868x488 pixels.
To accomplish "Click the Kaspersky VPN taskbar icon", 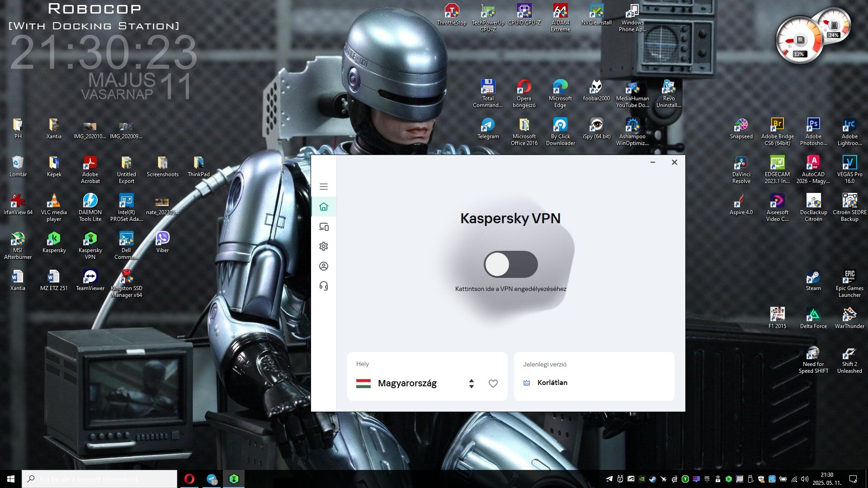I will point(234,479).
